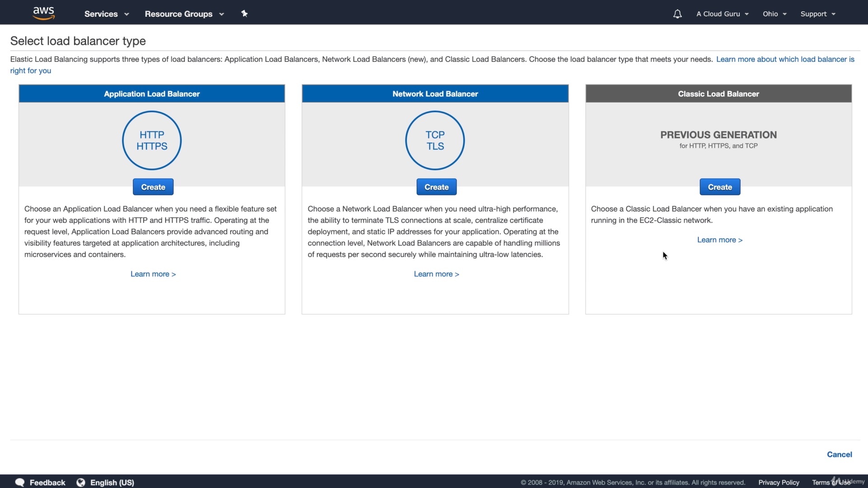
Task: Open Learn more under Classic Load Balancer
Action: (719, 240)
